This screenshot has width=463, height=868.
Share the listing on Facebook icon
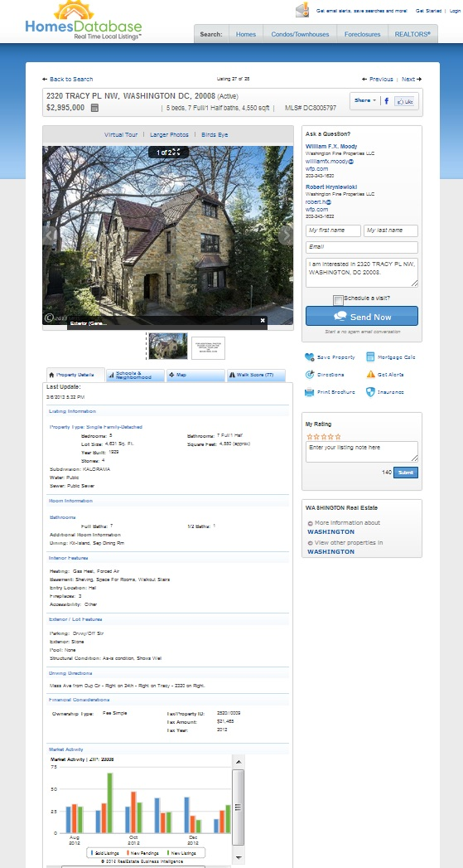point(387,101)
